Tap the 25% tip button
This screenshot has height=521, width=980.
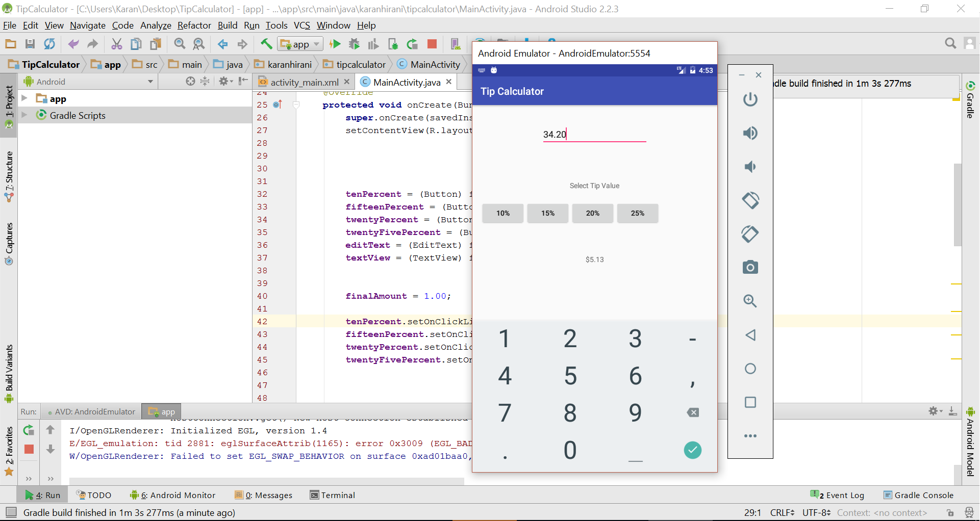[x=638, y=213]
